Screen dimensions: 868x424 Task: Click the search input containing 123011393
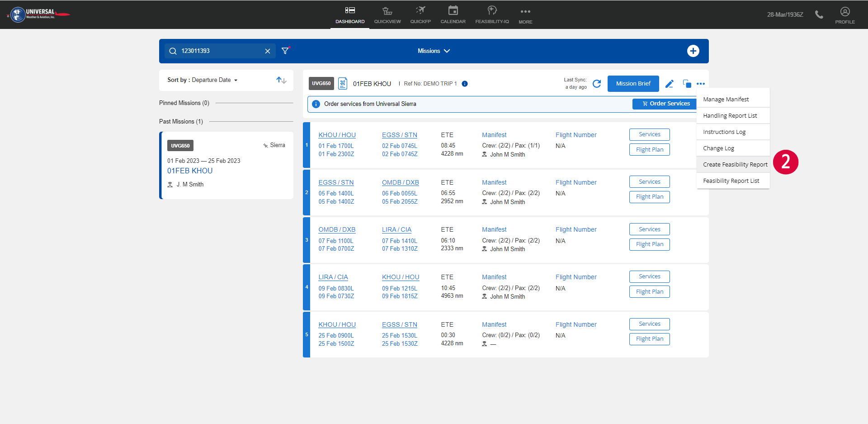[220, 51]
